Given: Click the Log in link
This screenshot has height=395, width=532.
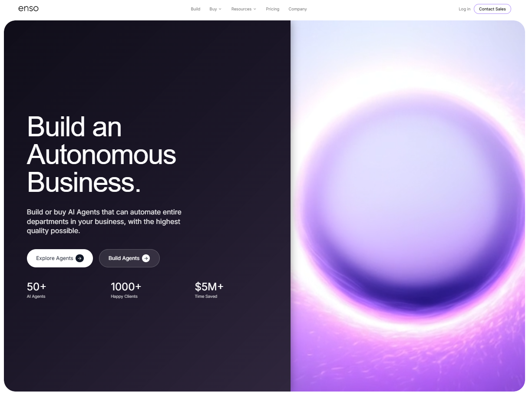Looking at the screenshot, I should [464, 9].
